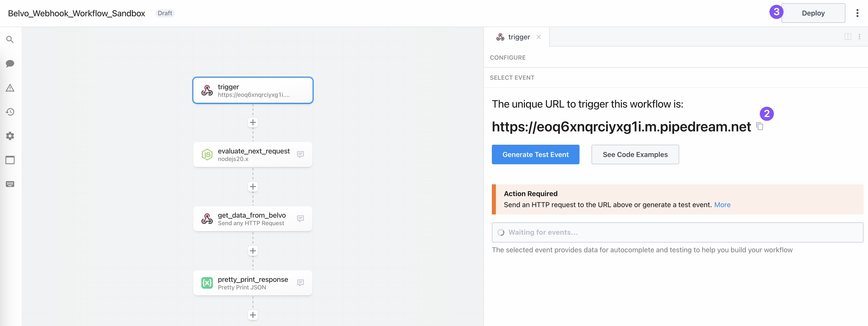Add step below pretty_print_response node
868x326 pixels.
(x=253, y=315)
